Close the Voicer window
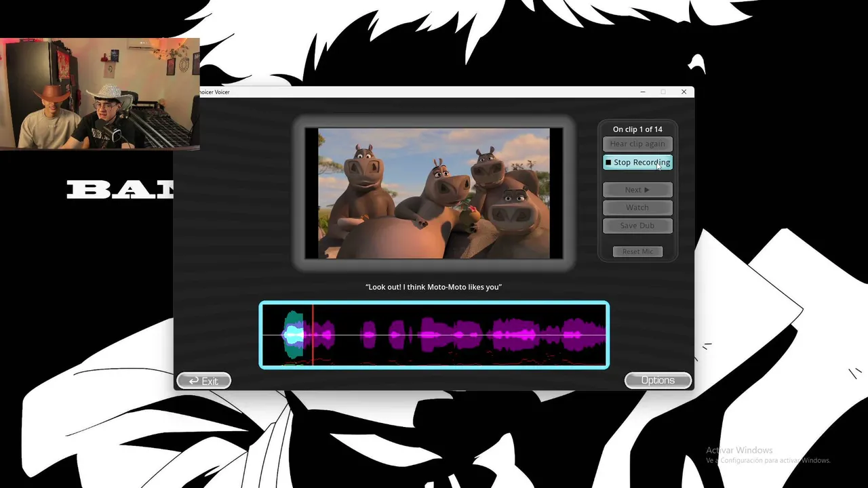Viewport: 868px width, 488px height. (x=684, y=92)
